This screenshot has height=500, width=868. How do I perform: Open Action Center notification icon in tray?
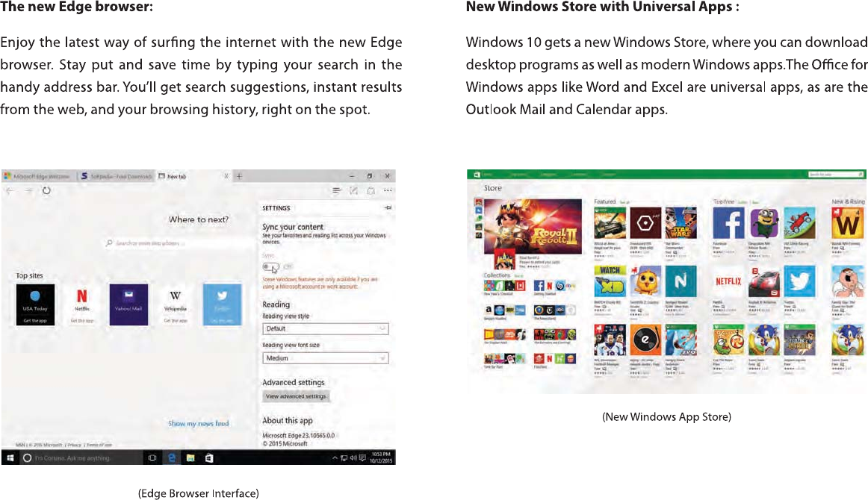click(x=362, y=458)
